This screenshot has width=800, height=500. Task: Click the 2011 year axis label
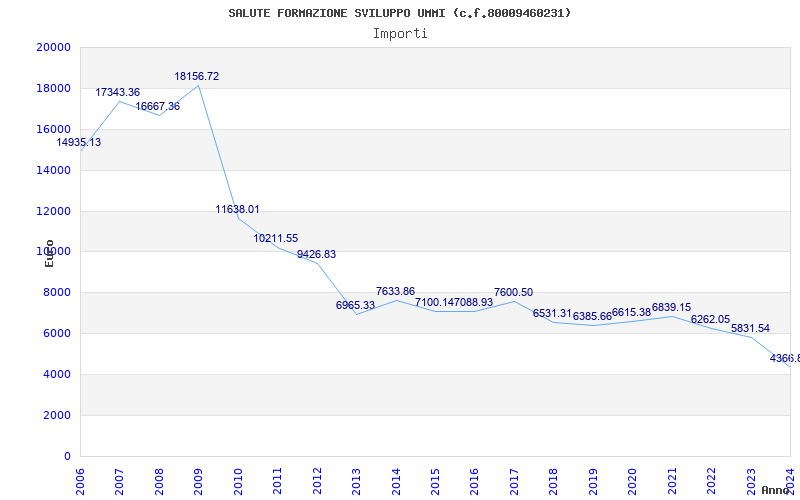(x=278, y=482)
